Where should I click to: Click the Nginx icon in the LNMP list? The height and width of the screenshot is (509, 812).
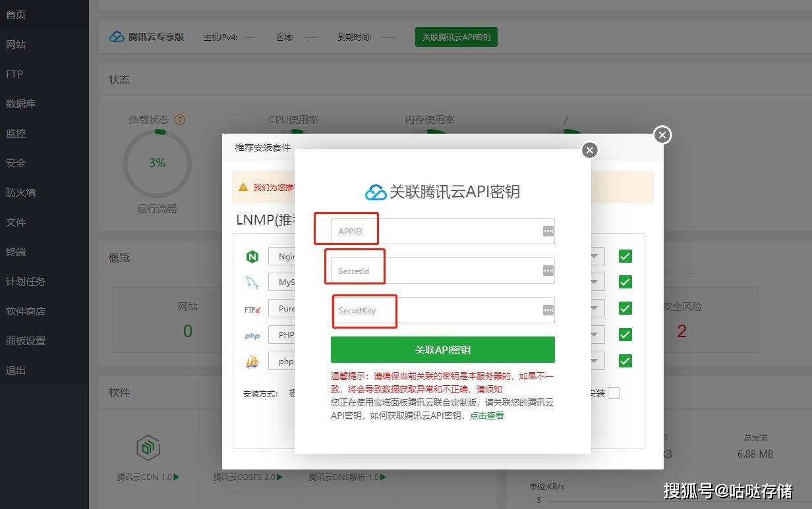coord(252,257)
